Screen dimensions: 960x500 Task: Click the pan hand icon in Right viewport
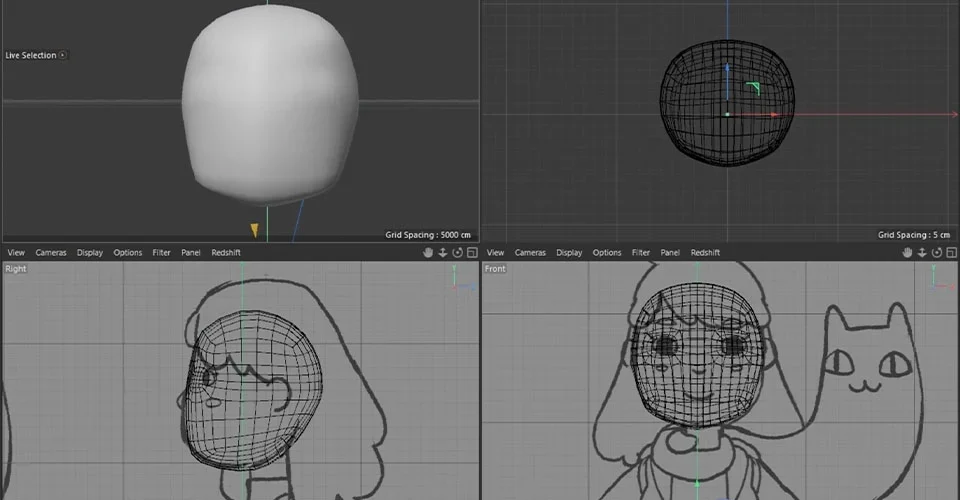[x=428, y=252]
